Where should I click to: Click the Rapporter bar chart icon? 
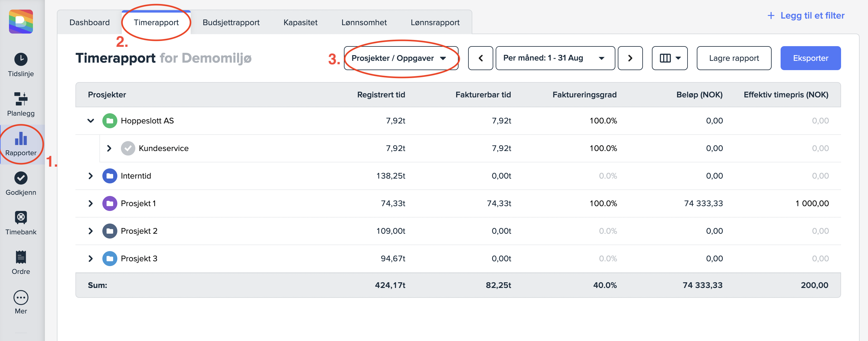[x=21, y=139]
